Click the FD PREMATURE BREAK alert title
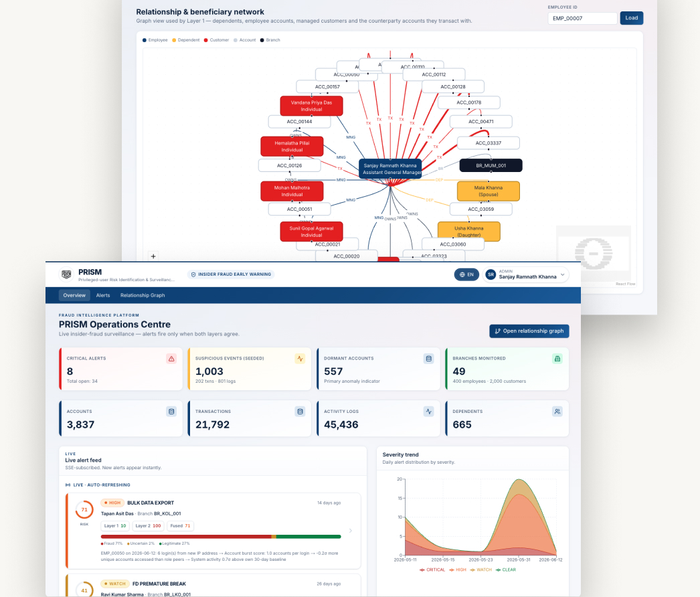The height and width of the screenshot is (597, 700). (x=159, y=584)
